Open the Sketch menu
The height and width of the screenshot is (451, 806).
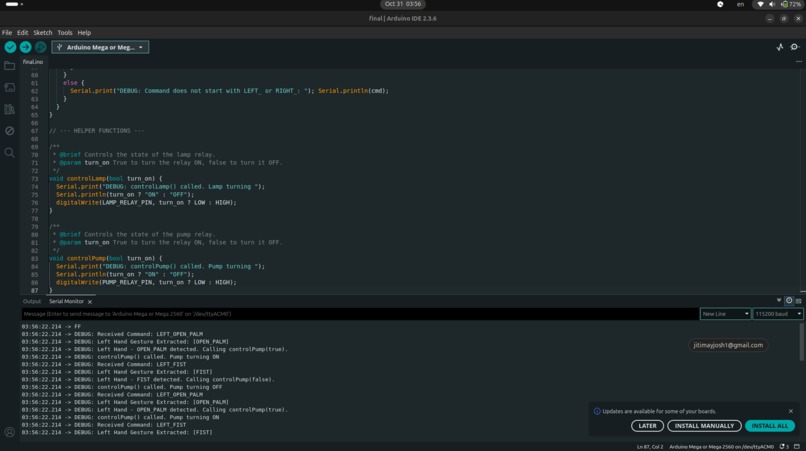tap(43, 32)
